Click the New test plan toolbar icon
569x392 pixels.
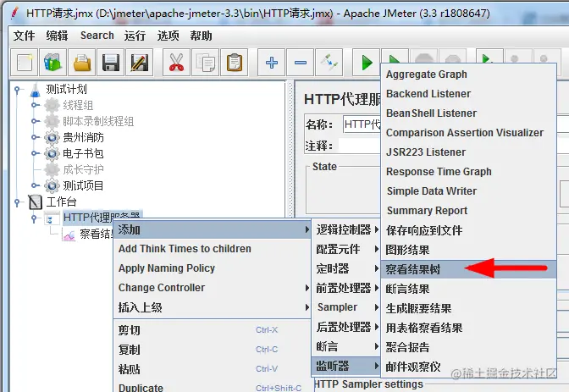pos(25,63)
